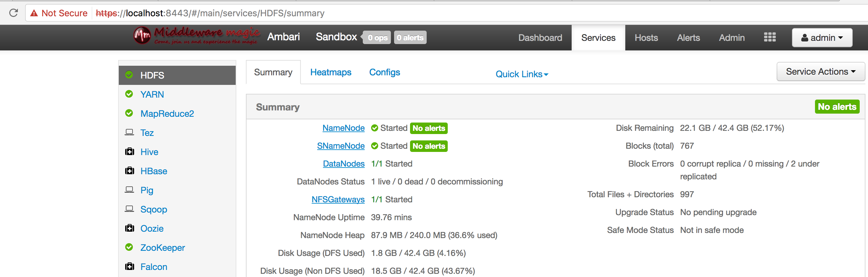Open the apps grid views icon
The width and height of the screenshot is (868, 277).
(770, 37)
